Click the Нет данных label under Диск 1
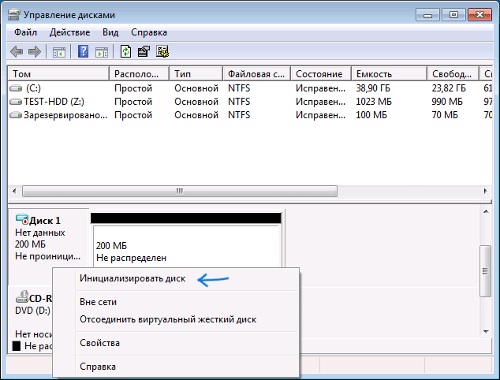Viewport: 500px width, 380px height. [x=40, y=233]
